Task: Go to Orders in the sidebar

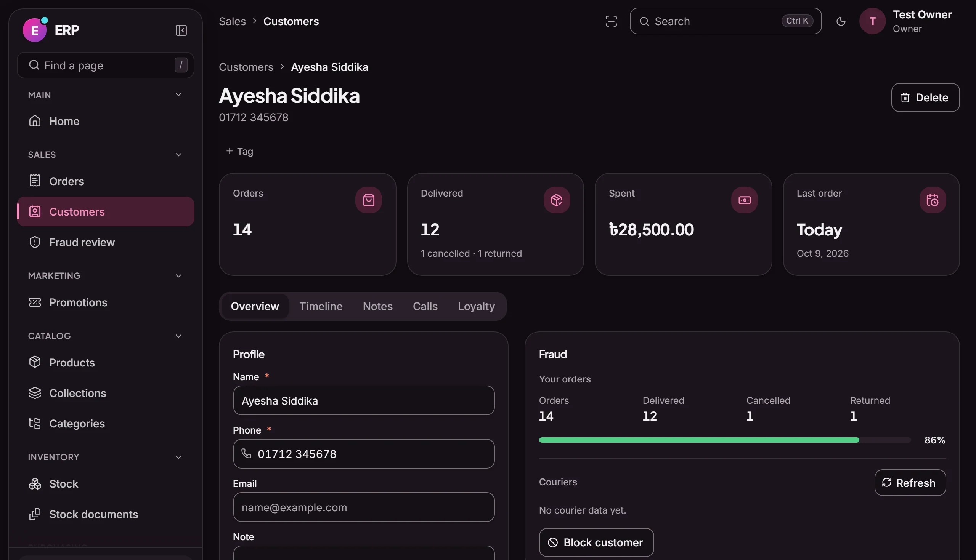Action: click(x=106, y=181)
